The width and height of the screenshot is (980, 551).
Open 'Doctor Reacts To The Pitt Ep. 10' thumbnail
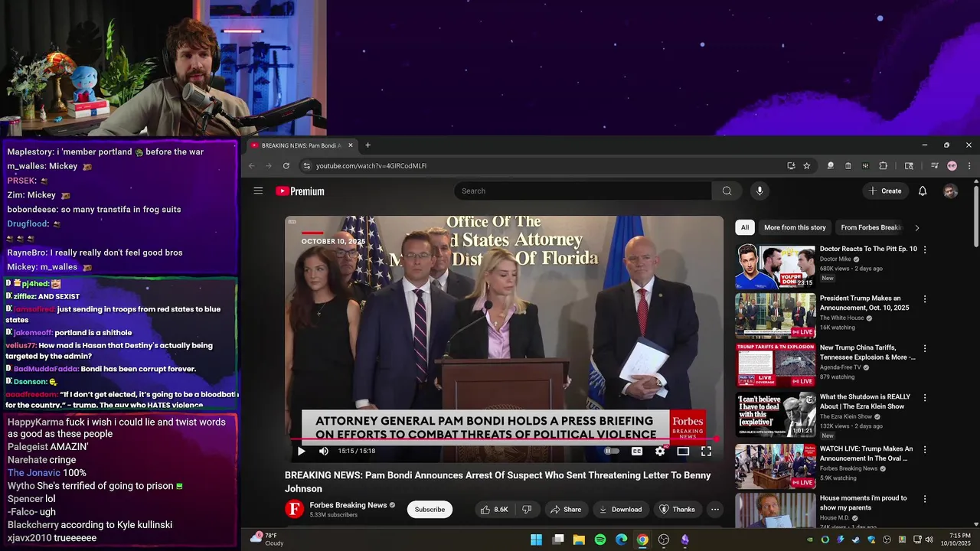(x=776, y=266)
